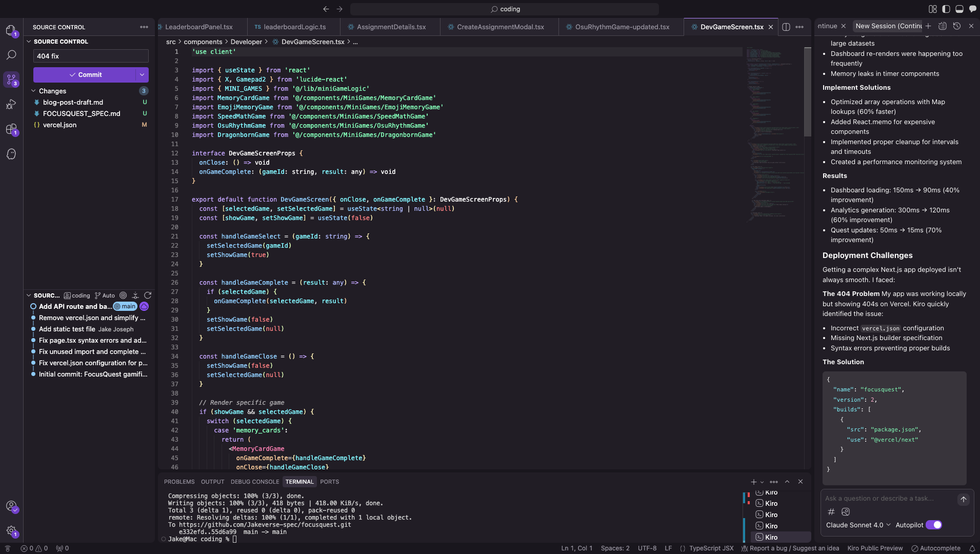Switch to the LeaderboardPanel.tsx tab
Screen dimensions: 980x554
[199, 27]
